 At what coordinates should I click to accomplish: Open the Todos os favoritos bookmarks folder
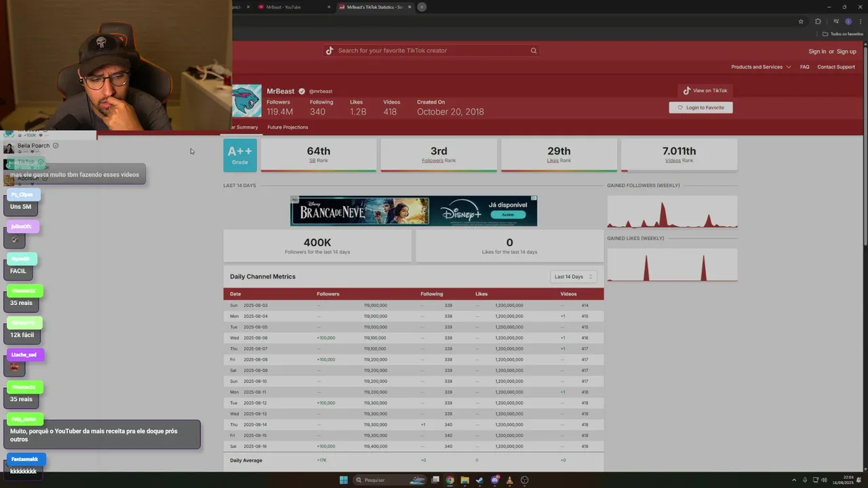pos(843,34)
